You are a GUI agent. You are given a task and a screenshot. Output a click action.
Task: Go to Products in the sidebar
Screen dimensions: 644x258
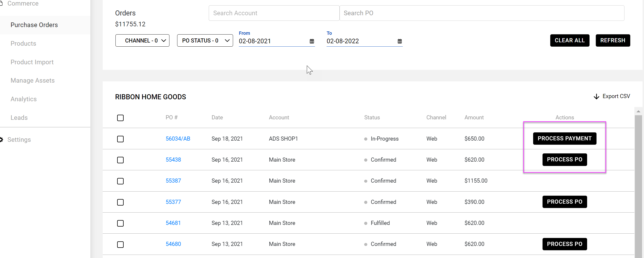(x=23, y=43)
